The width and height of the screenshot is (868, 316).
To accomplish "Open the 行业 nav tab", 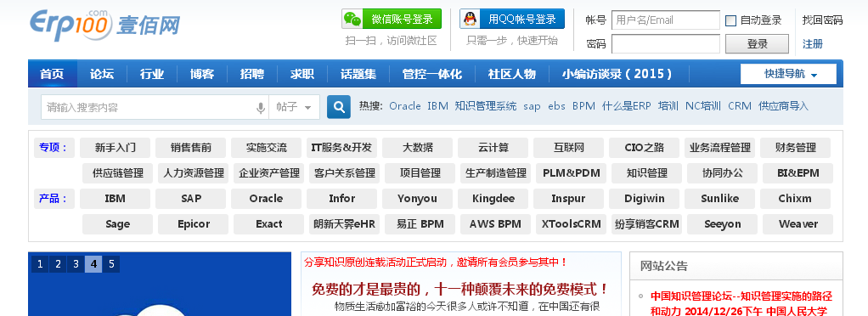I will point(152,74).
